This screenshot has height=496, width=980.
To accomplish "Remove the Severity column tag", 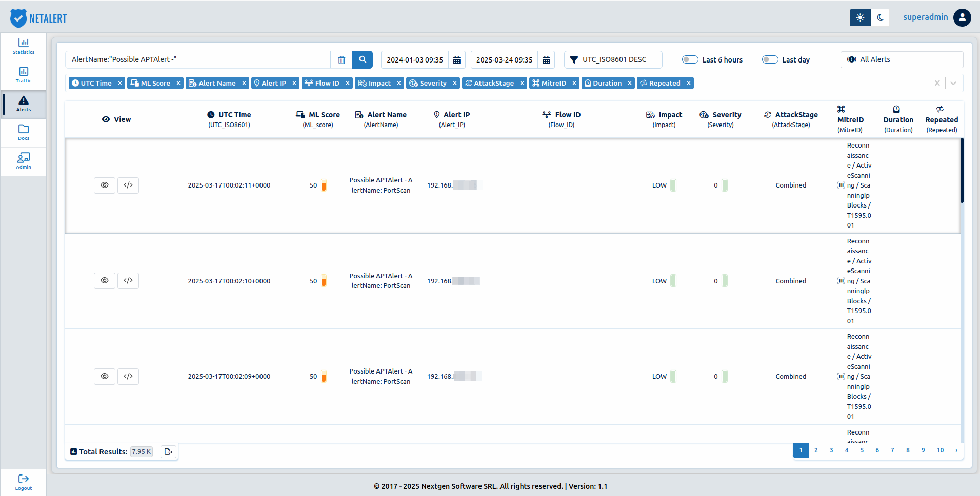I will point(455,83).
